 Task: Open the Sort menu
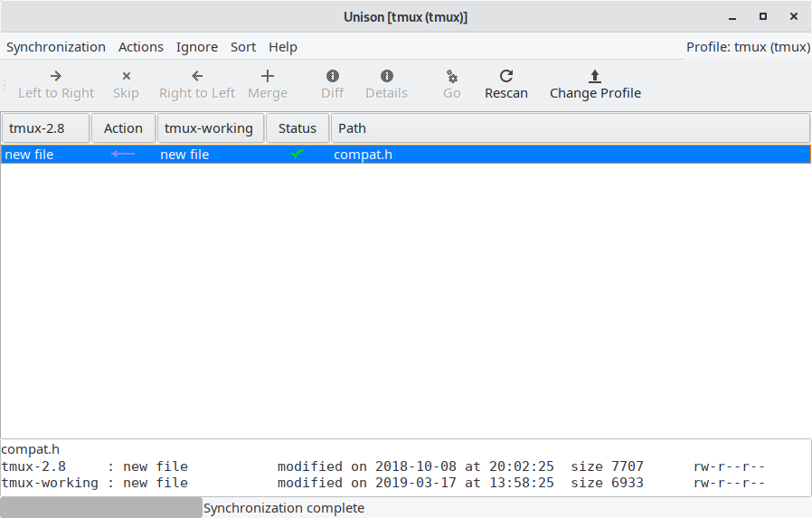click(x=243, y=47)
